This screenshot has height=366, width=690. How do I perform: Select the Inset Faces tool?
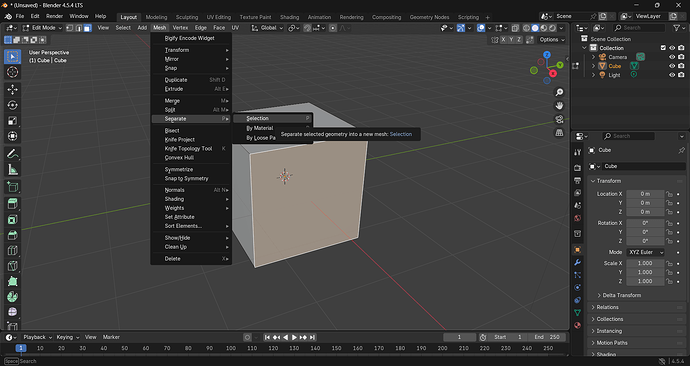click(x=12, y=220)
